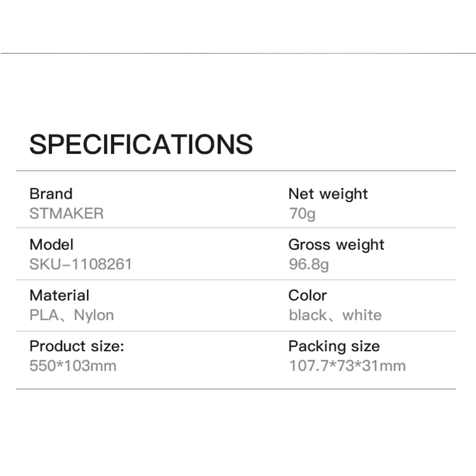Image resolution: width=476 pixels, height=476 pixels.
Task: Click the bottom divider below Product size
Action: [236, 389]
